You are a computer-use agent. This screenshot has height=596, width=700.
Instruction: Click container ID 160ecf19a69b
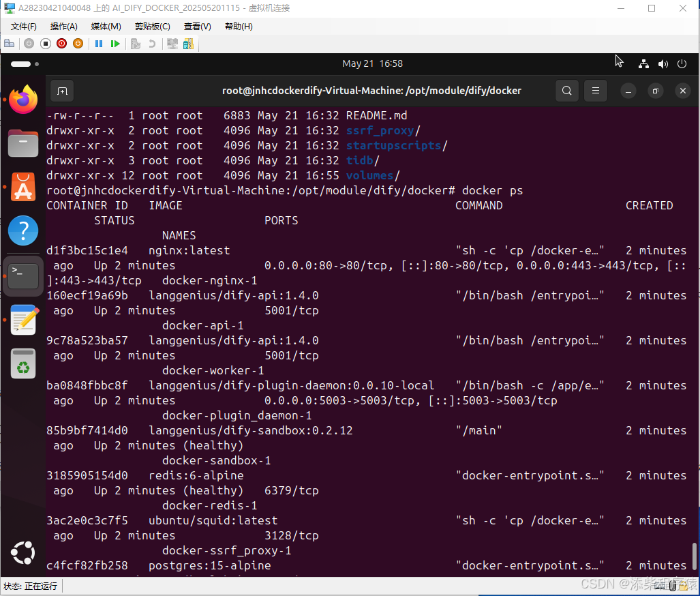click(x=87, y=295)
